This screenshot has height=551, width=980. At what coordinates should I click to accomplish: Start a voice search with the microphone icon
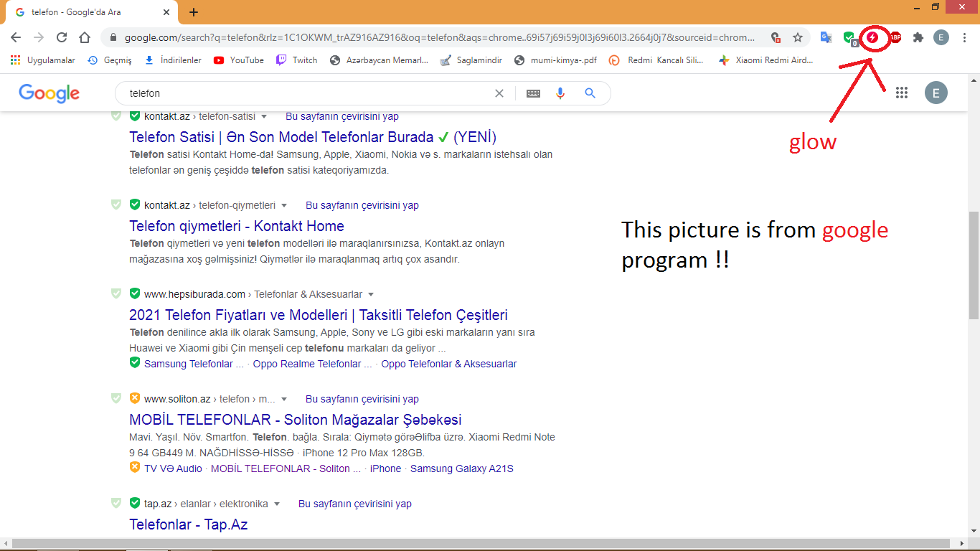[560, 93]
